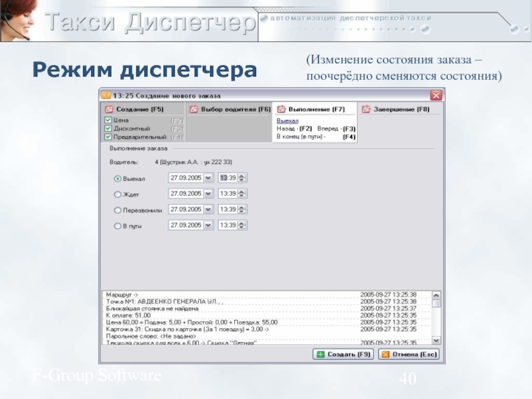The image size is (532, 399).
Task: Click the Отмена (Esc) button
Action: [x=409, y=354]
